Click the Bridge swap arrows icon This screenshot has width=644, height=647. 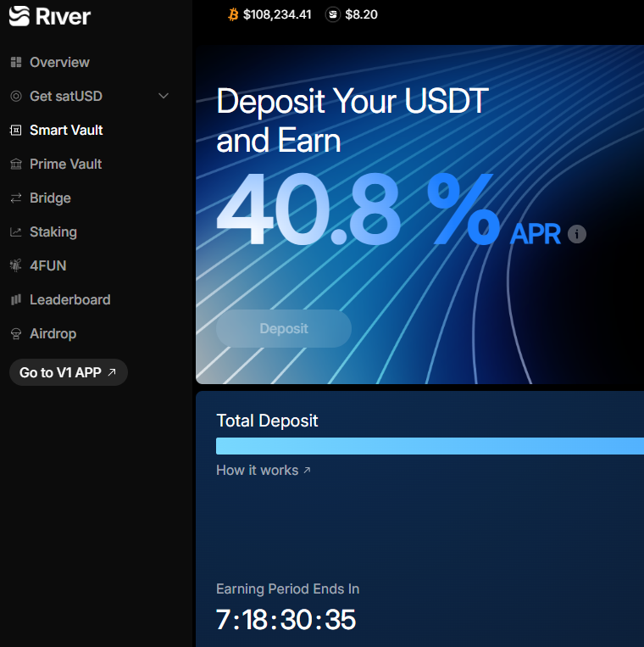16,198
